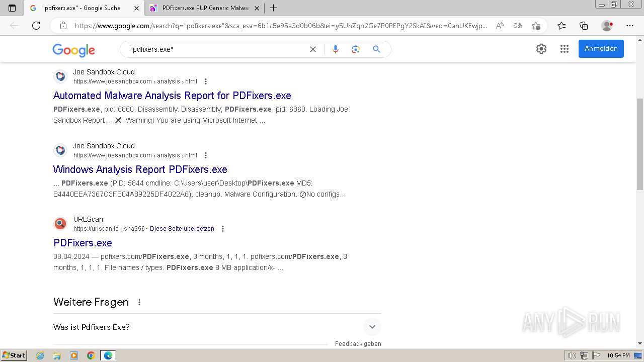Viewport: 644px width, 362px height.
Task: Click the Anmelden sign-in button
Action: tap(601, 49)
